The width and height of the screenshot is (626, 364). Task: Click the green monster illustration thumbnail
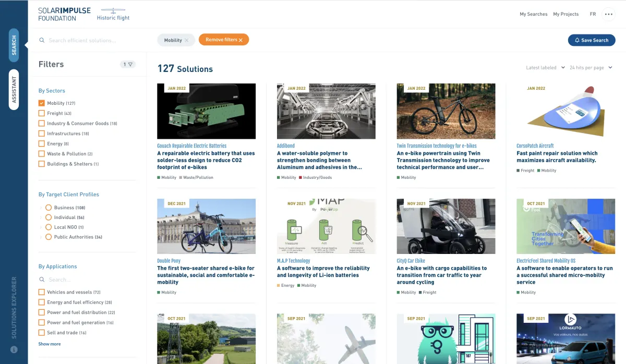(446, 338)
